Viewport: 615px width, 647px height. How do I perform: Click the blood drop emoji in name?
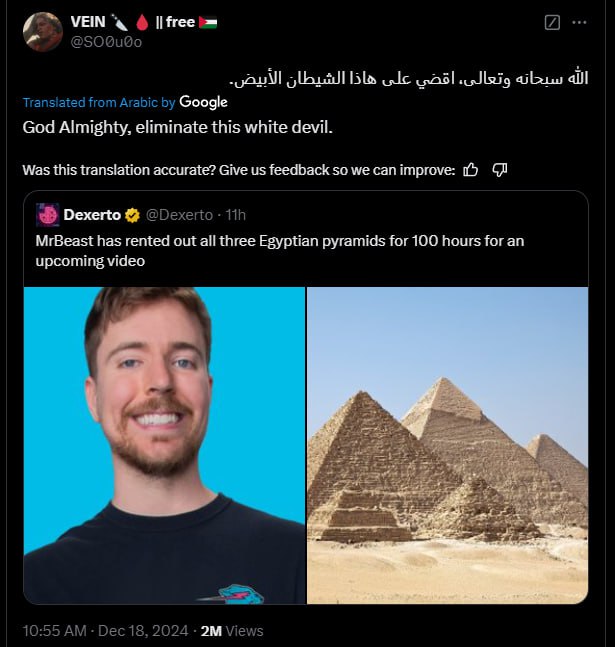142,22
